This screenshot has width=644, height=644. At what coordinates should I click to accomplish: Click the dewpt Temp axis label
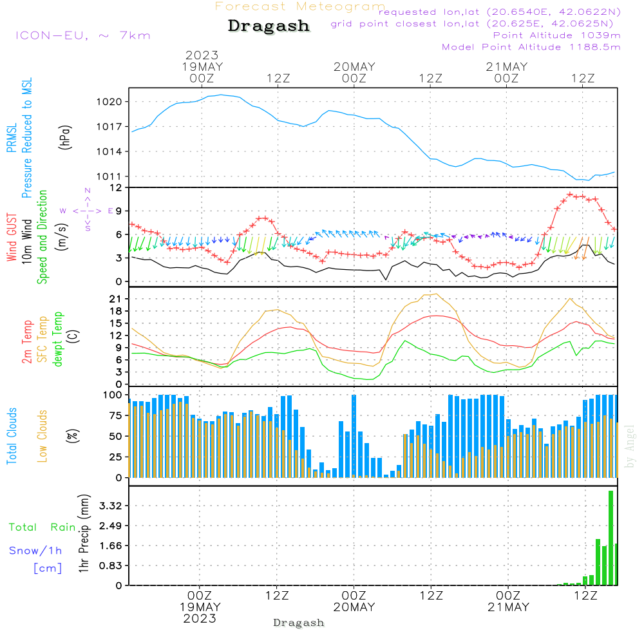coord(58,339)
